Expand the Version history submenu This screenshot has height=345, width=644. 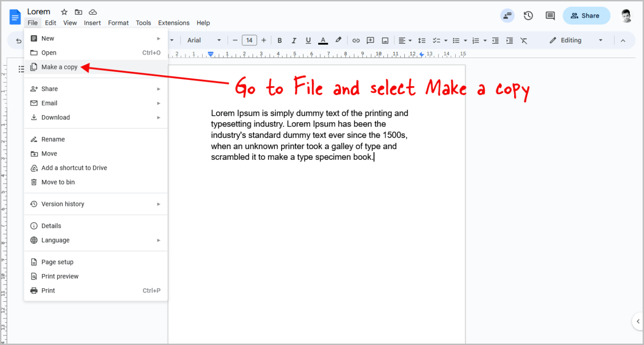[x=96, y=204]
